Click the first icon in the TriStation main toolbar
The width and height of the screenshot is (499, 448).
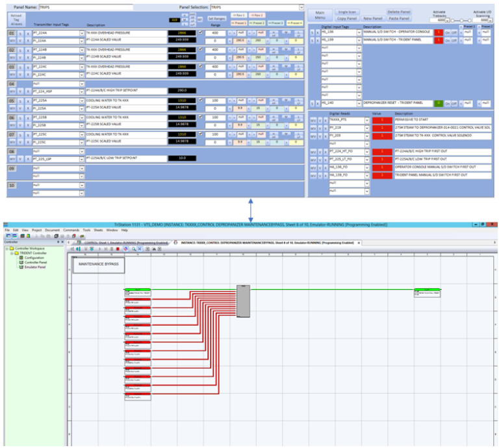click(8, 236)
